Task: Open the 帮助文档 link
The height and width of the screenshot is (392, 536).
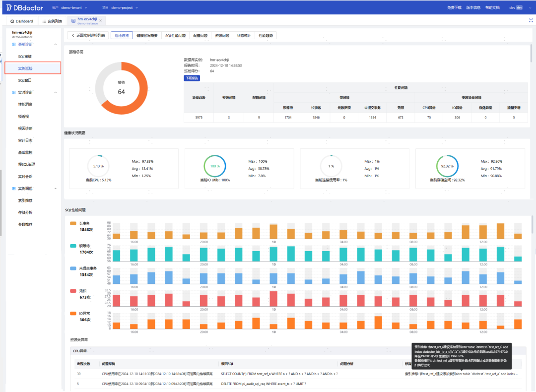Action: click(493, 7)
